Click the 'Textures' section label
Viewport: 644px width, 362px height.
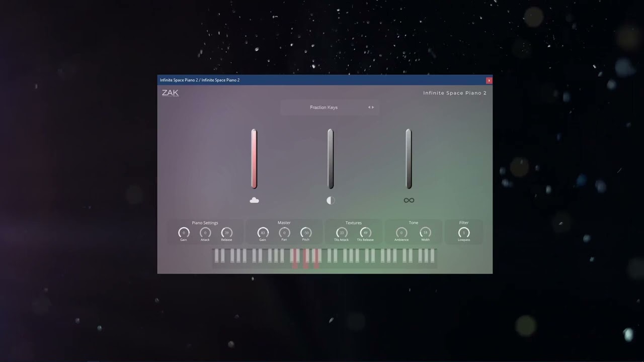[x=354, y=223]
